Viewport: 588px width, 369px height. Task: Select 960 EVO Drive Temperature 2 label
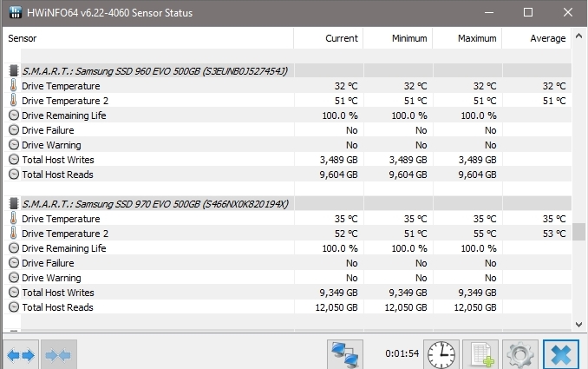[x=65, y=101]
